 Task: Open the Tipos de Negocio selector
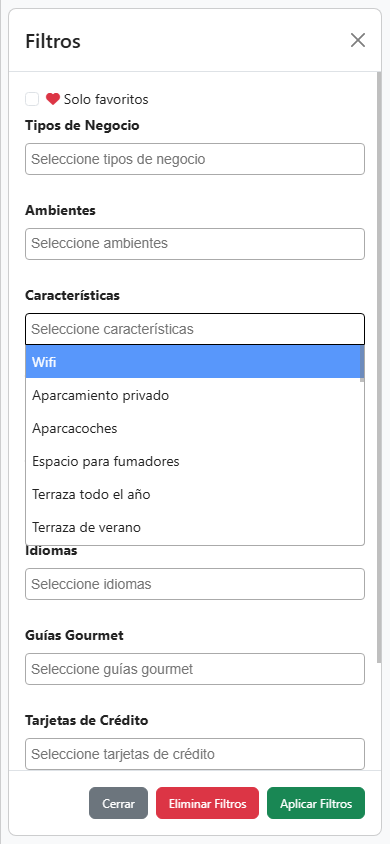tap(195, 159)
